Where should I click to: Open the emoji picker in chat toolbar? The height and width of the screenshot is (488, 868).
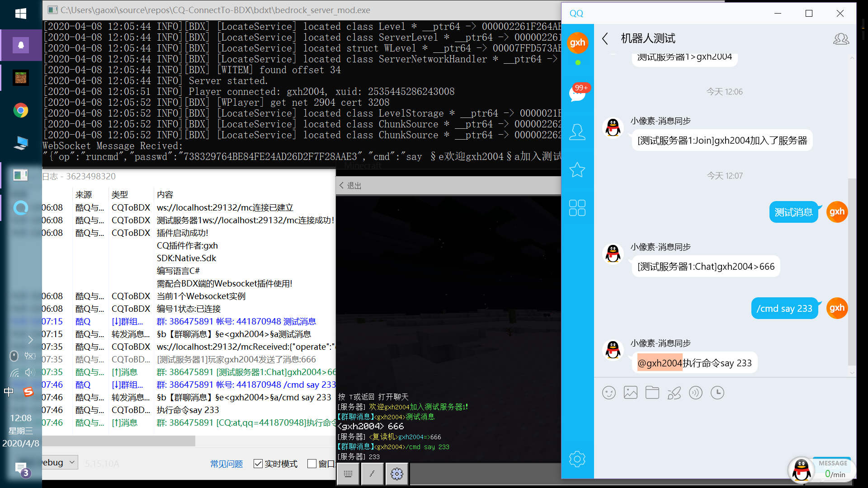[609, 393]
